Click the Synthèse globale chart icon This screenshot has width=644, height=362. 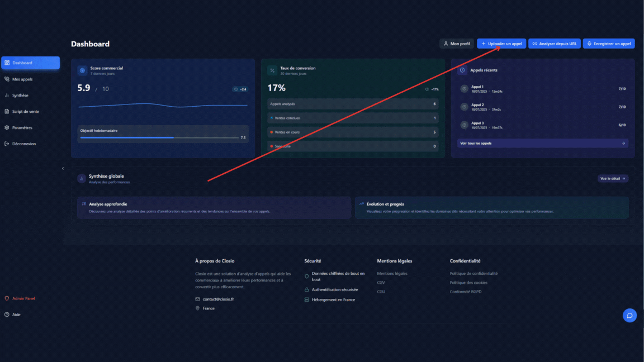pos(82,179)
